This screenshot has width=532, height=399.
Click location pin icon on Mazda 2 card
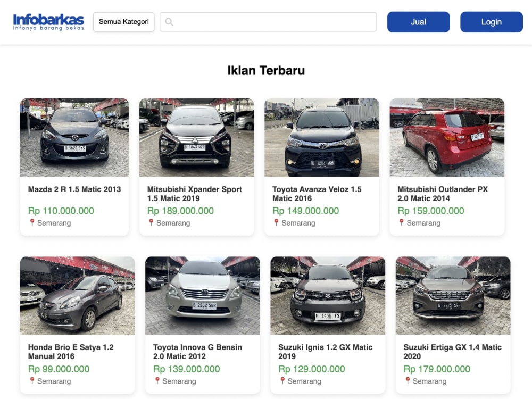[32, 222]
